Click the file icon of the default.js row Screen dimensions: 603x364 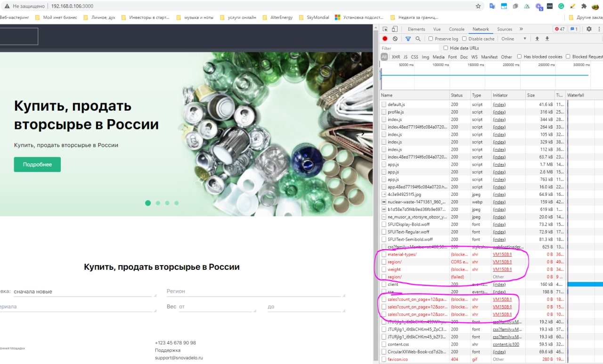coord(384,105)
